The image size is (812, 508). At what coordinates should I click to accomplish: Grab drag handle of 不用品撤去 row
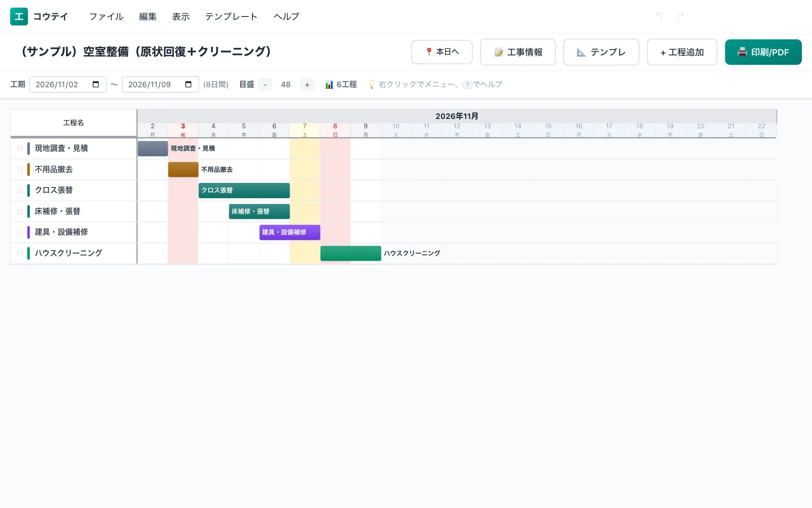point(20,170)
